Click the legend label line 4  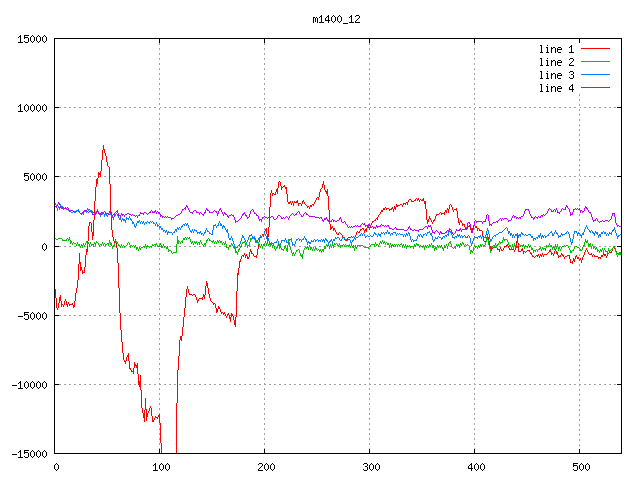point(556,88)
